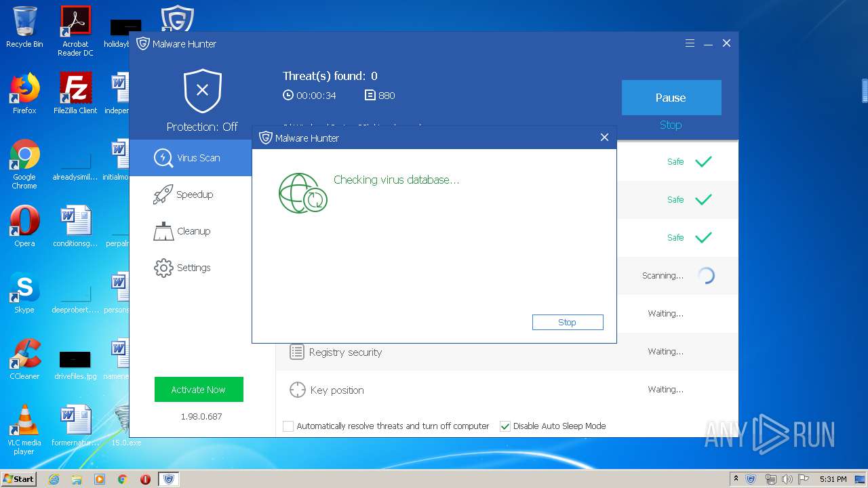Click the elapsed time clock icon
Image resolution: width=868 pixels, height=488 pixels.
[288, 96]
